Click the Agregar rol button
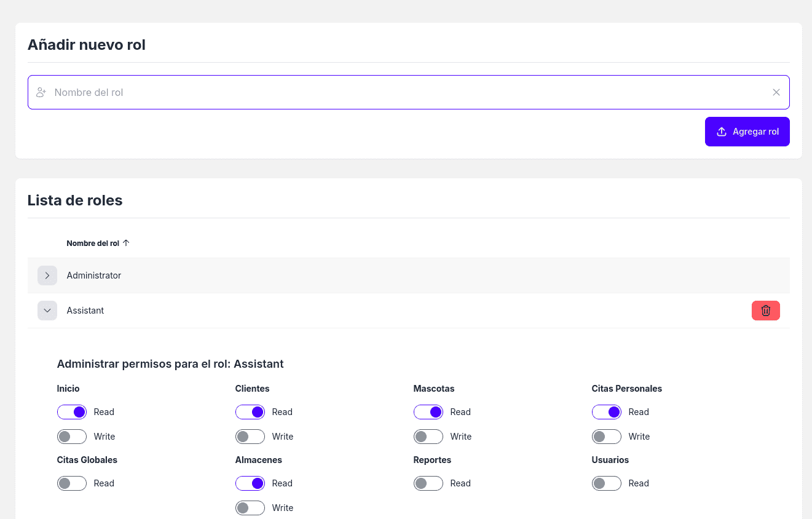Image resolution: width=812 pixels, height=519 pixels. [x=747, y=132]
